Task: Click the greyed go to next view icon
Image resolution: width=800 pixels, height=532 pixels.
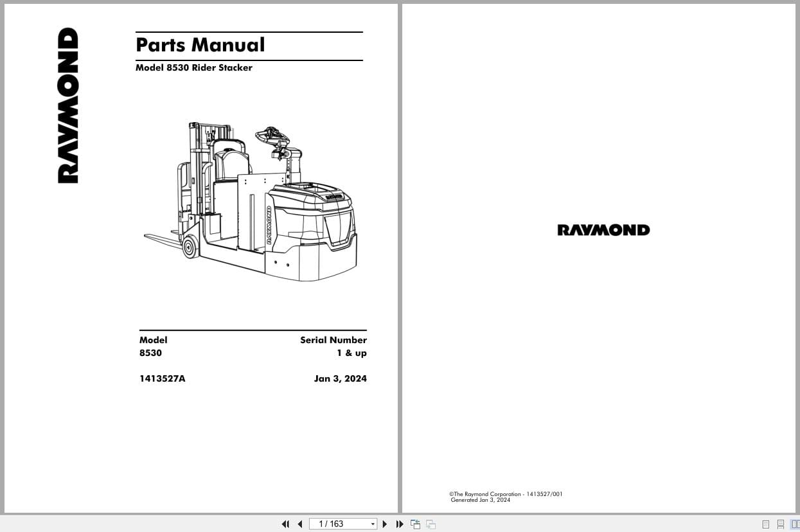Action: (431, 524)
